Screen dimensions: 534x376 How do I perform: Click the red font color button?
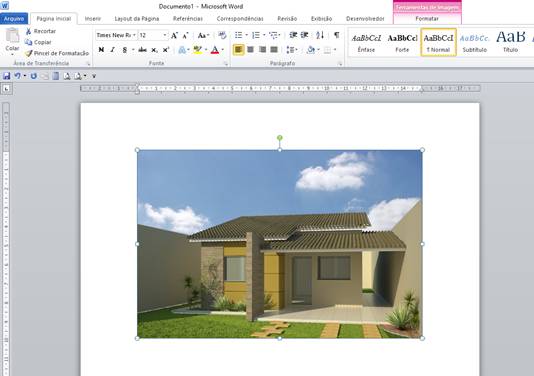point(215,50)
